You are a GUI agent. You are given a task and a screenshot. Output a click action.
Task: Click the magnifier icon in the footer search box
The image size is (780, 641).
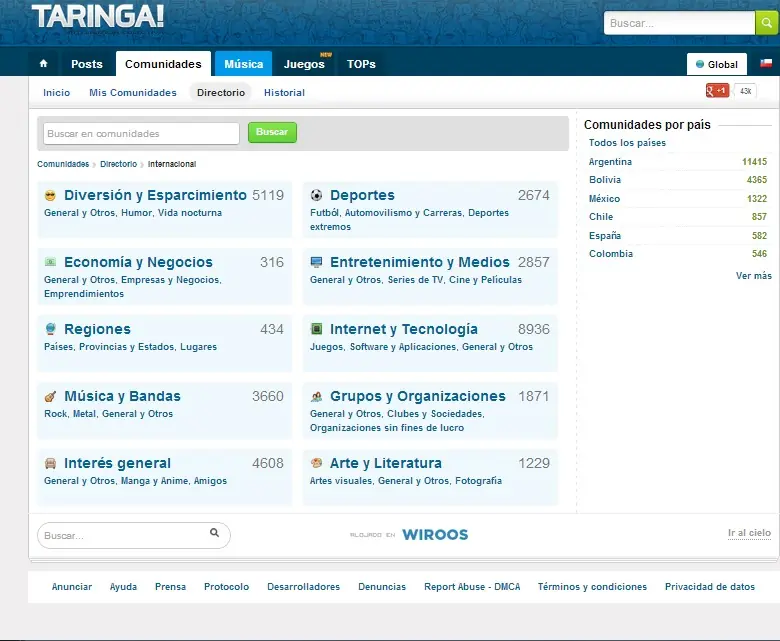pyautogui.click(x=214, y=533)
